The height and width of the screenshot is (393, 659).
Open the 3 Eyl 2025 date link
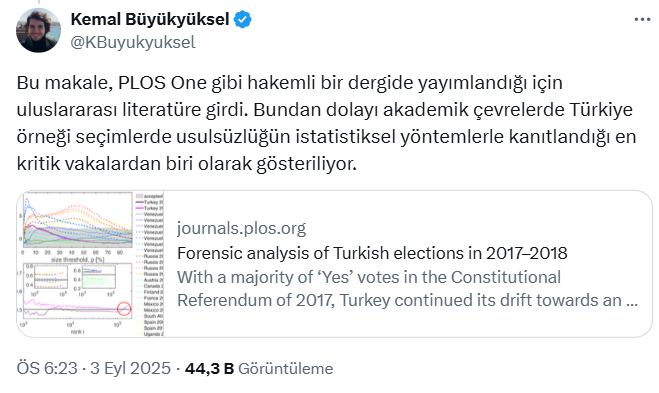pos(130,369)
